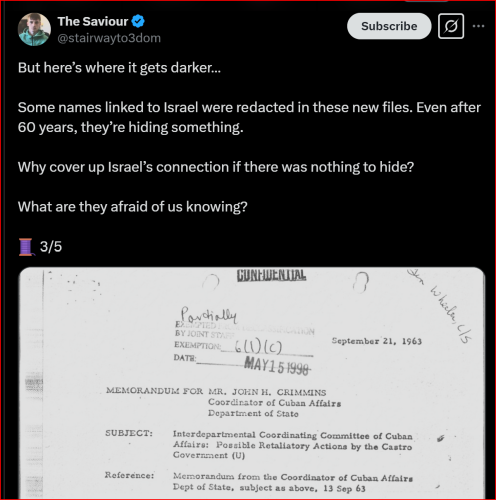Click the 3/5 thread counter text
The width and height of the screenshot is (496, 500).
51,247
